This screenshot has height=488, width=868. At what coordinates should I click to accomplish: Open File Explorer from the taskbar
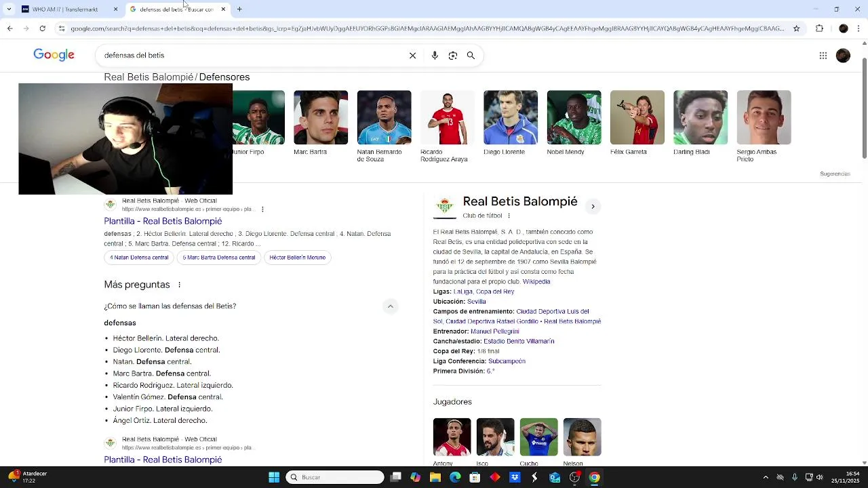(x=435, y=477)
